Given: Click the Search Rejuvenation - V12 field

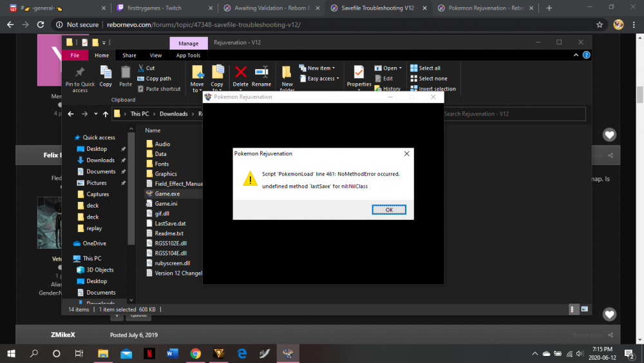Looking at the screenshot, I should click(x=513, y=114).
